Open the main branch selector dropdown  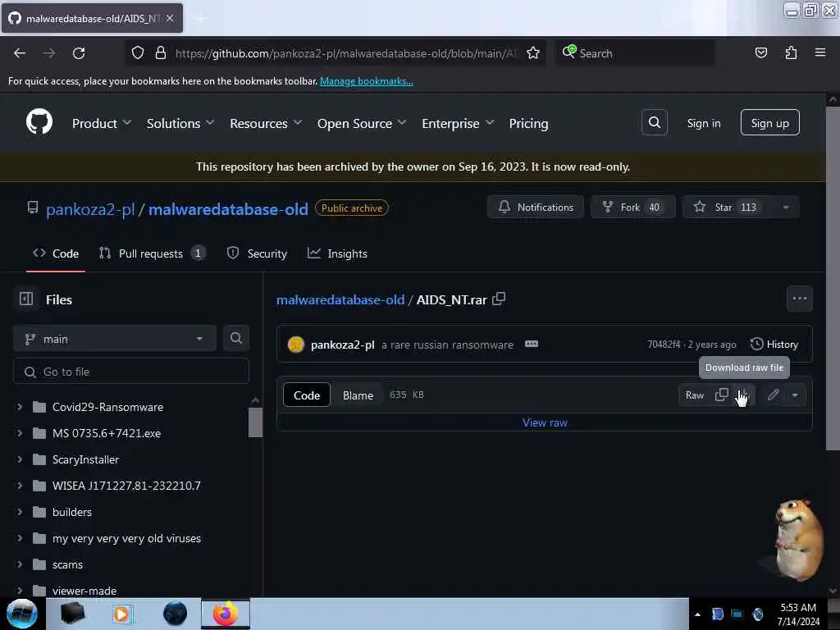click(x=115, y=339)
